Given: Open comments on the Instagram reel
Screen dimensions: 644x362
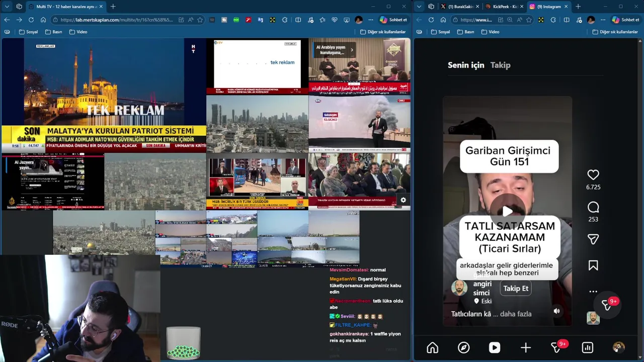Looking at the screenshot, I should (593, 207).
